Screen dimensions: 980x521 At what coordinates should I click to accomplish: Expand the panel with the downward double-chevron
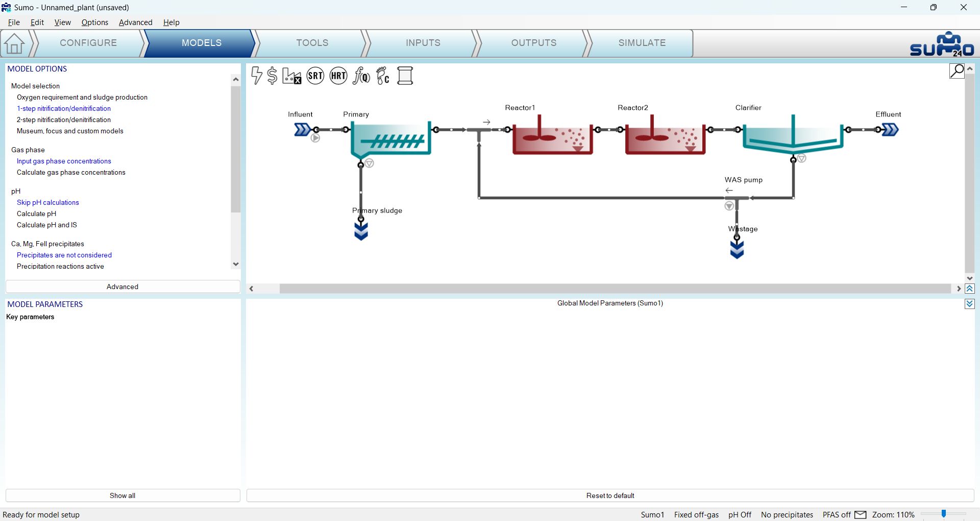tap(970, 304)
